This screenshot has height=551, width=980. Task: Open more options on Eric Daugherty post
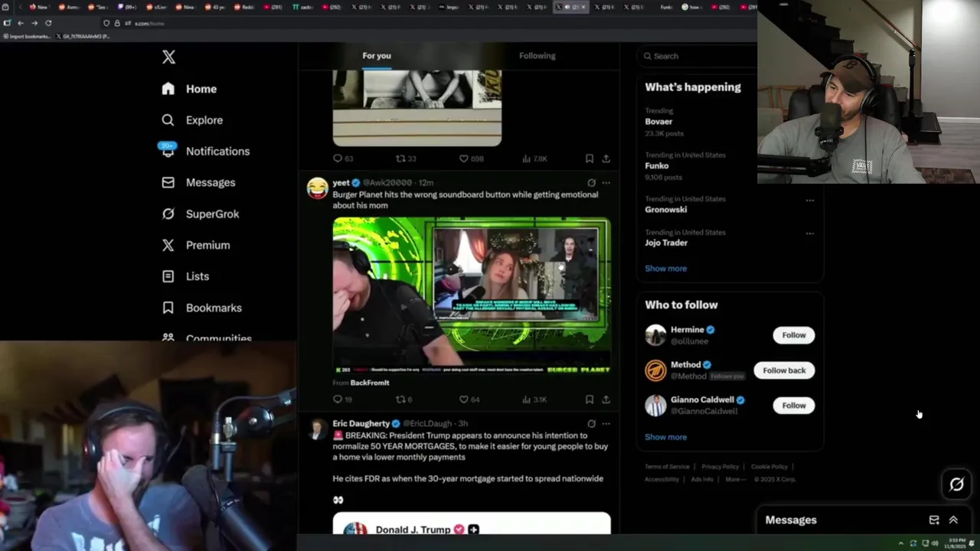click(x=606, y=423)
